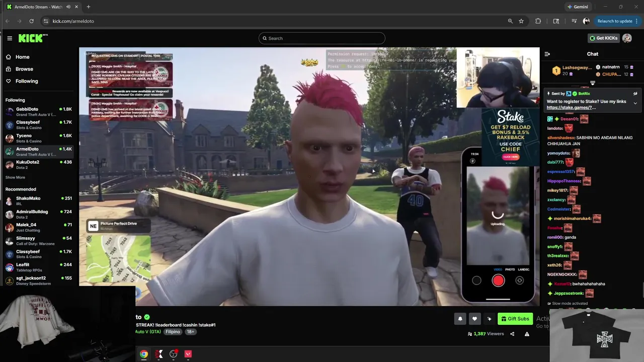This screenshot has height=362, width=644.
Task: Open Malek_04 recommended channel
Action: (x=39, y=227)
